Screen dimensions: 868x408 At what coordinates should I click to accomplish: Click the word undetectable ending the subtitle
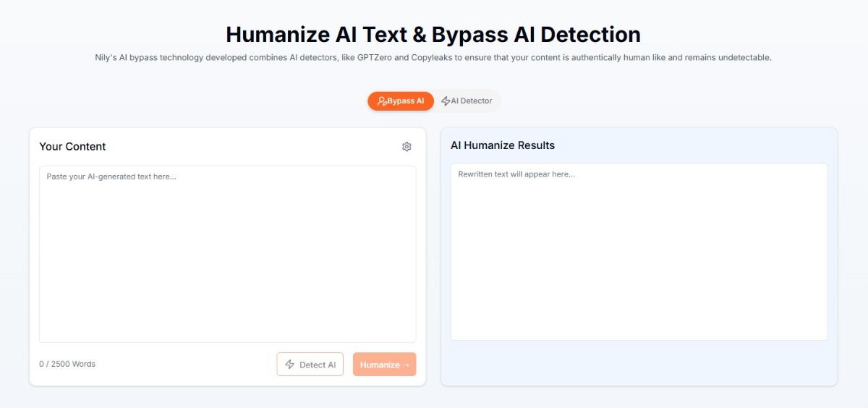[x=745, y=57]
